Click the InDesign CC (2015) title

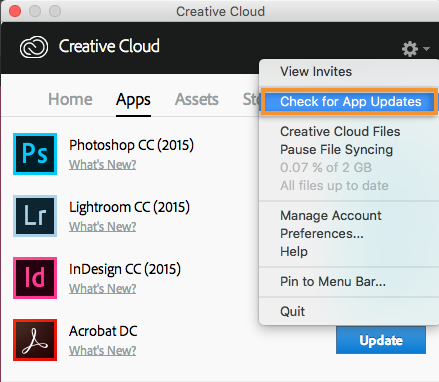pos(125,269)
